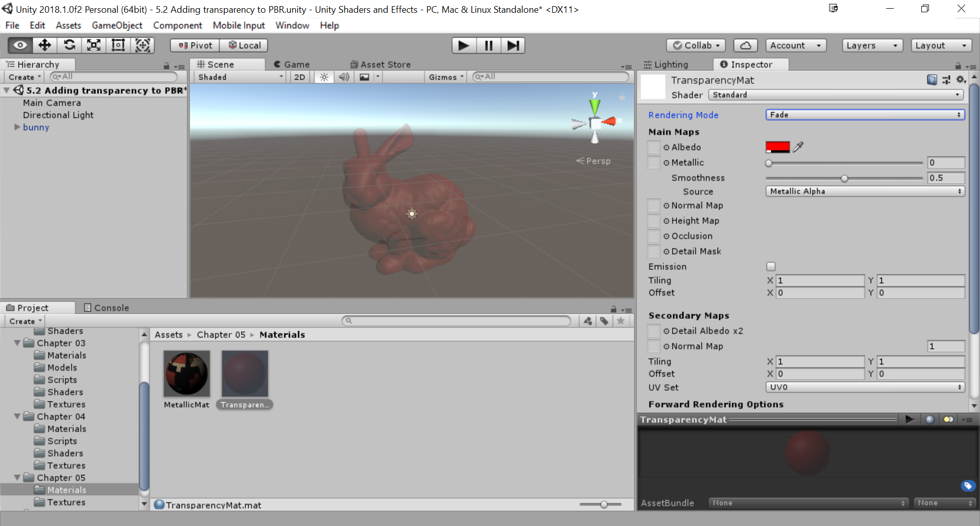The width and height of the screenshot is (980, 526).
Task: Select the Rect Transform tool
Action: [118, 45]
